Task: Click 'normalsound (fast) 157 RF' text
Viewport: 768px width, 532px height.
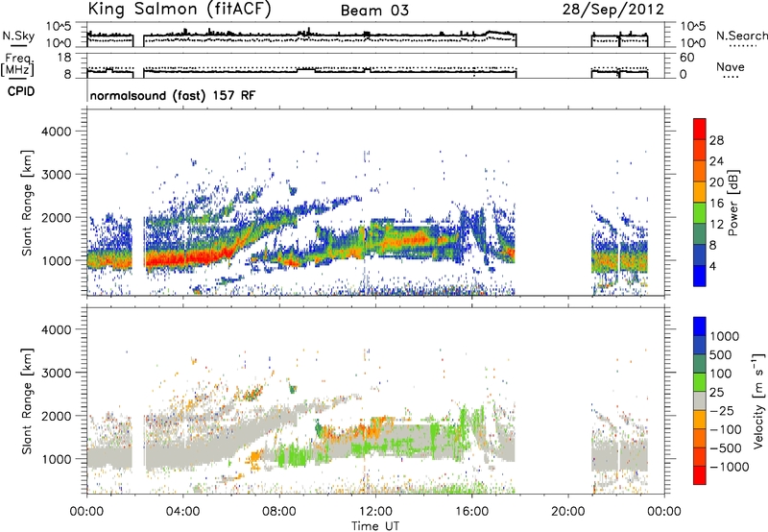Action: coord(173,95)
